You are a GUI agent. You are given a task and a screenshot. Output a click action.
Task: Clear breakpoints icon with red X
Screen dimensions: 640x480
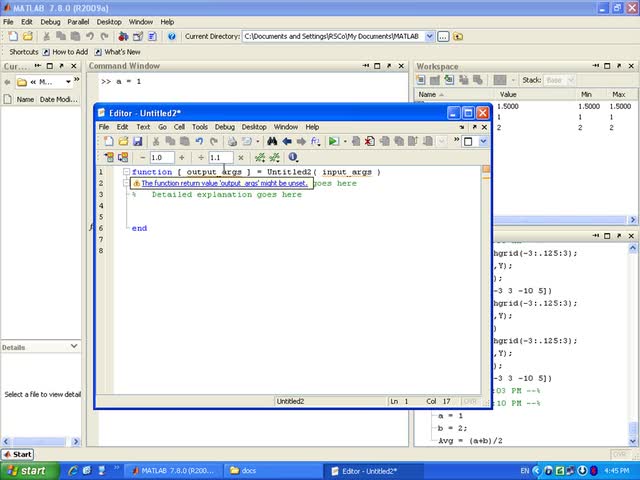click(x=370, y=141)
